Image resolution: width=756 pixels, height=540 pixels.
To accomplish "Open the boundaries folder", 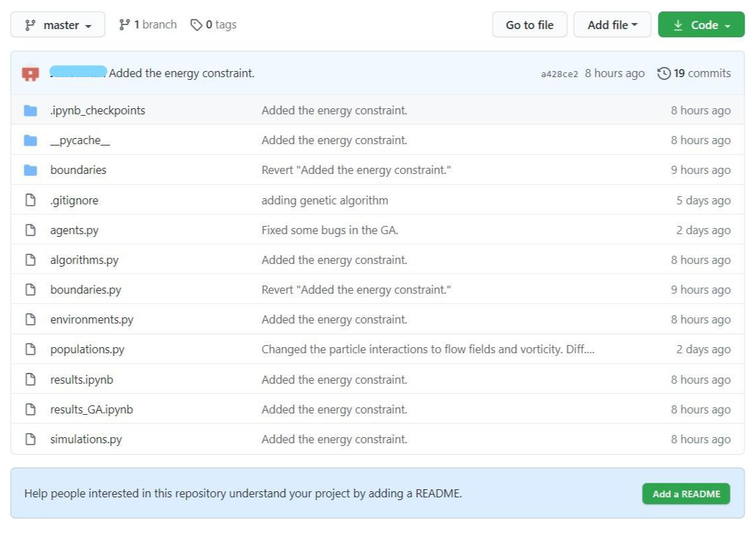I will click(x=78, y=171).
